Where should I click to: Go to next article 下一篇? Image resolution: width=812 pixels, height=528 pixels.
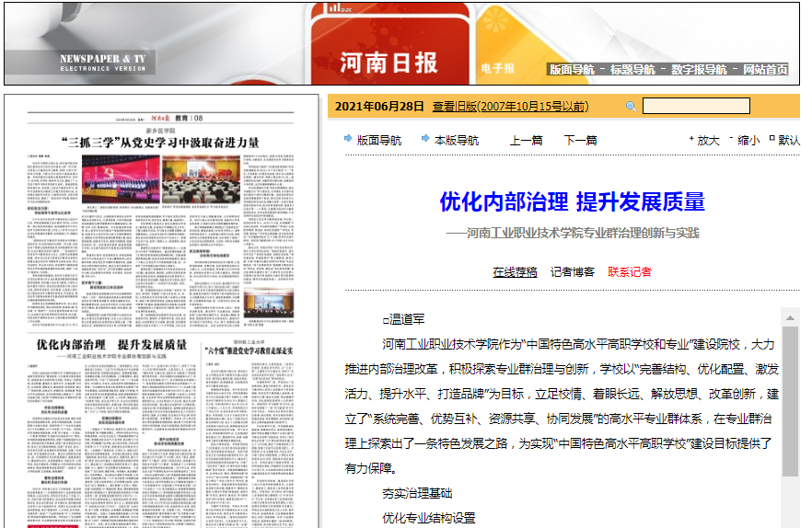580,141
